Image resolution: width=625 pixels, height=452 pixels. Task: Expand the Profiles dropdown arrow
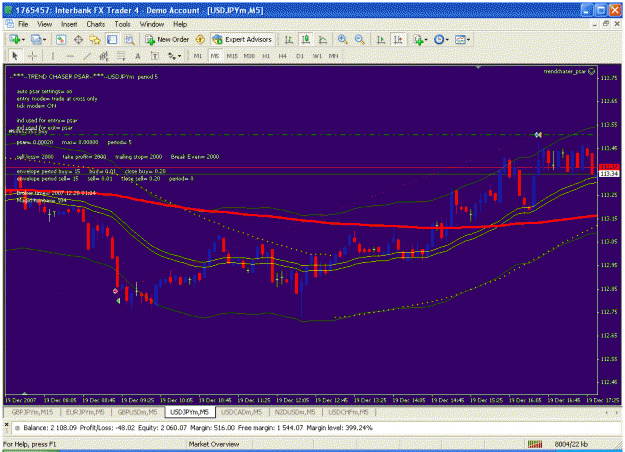45,40
